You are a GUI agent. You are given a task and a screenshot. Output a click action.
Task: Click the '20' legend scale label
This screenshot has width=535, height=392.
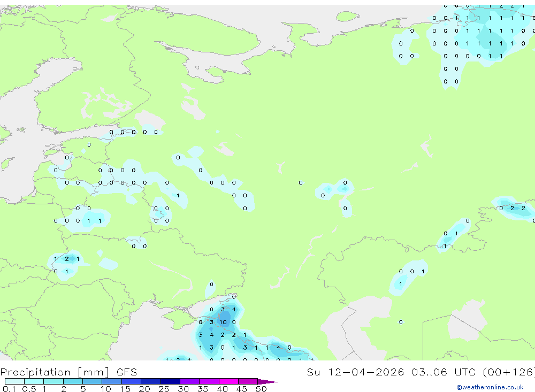(x=144, y=389)
